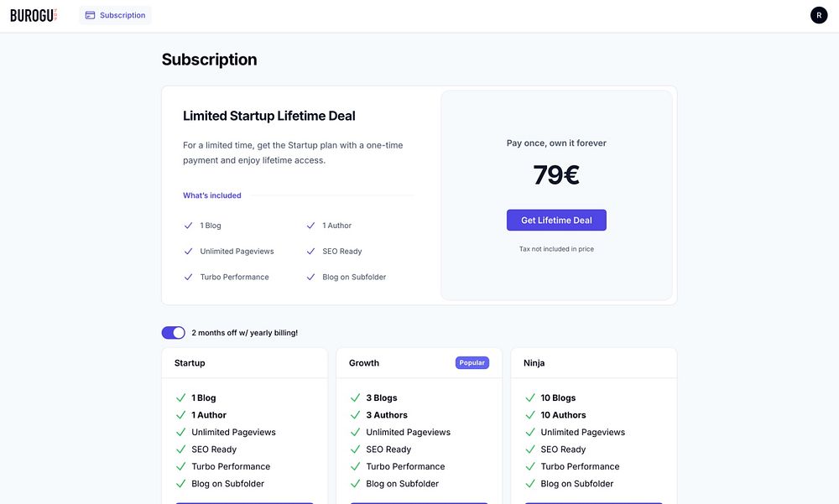Viewport: 839px width, 504px height.
Task: Open the Subscription nav tab
Action: pos(115,15)
